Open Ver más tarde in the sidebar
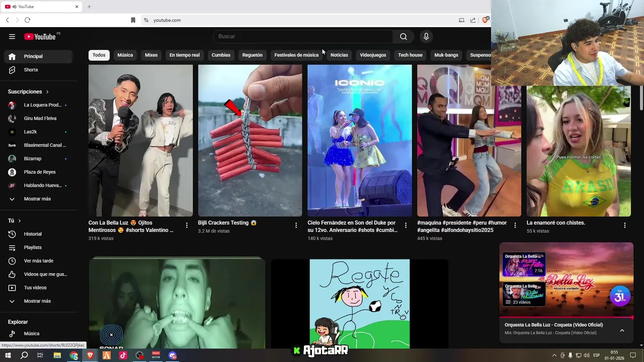Viewport: 644px width, 362px height. (38, 261)
